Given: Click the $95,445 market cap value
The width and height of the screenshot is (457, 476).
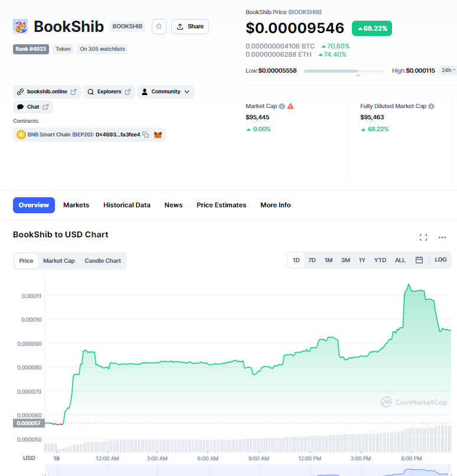Looking at the screenshot, I should (257, 117).
